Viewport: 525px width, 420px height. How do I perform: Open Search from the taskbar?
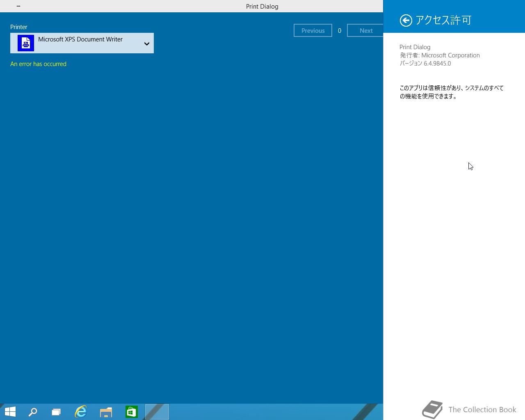(x=32, y=412)
